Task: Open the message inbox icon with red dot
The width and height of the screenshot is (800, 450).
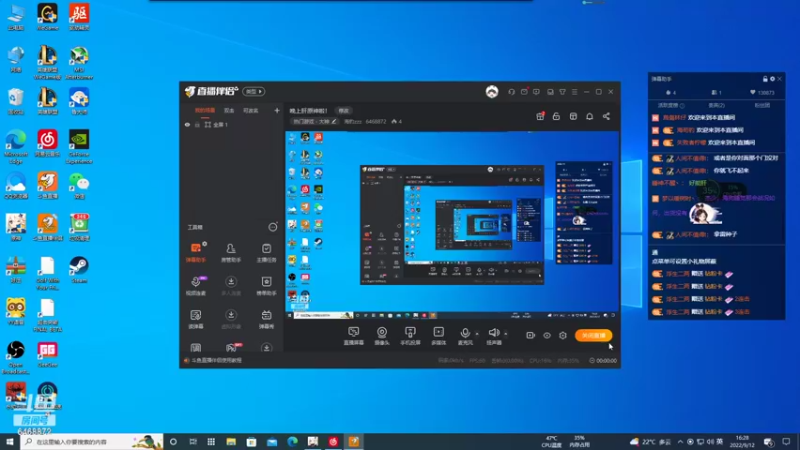Action: click(524, 92)
